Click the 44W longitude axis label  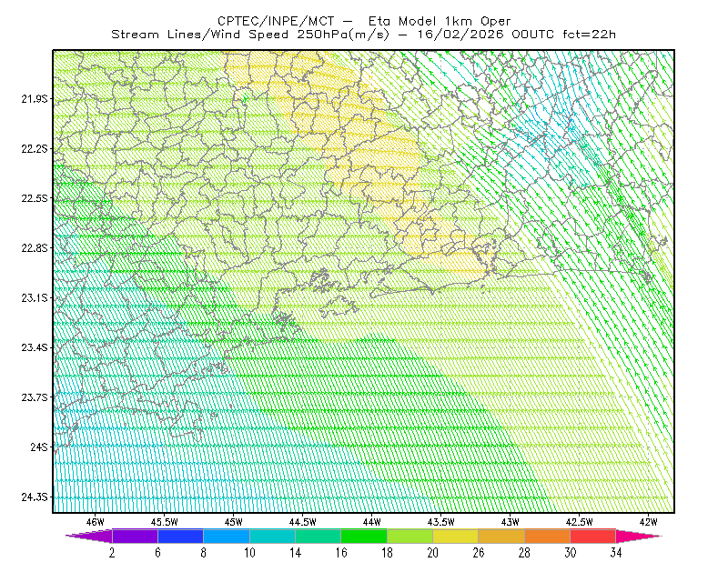(372, 522)
